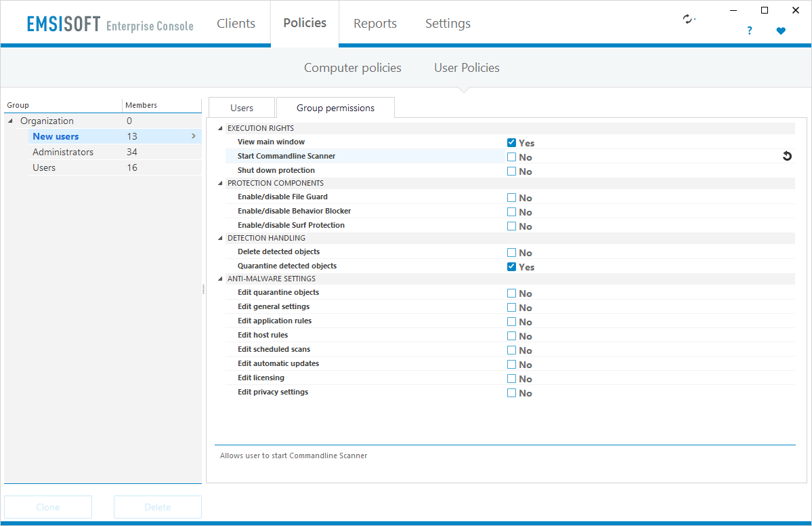812x526 pixels.
Task: Go to Computer policies
Action: pyautogui.click(x=352, y=68)
